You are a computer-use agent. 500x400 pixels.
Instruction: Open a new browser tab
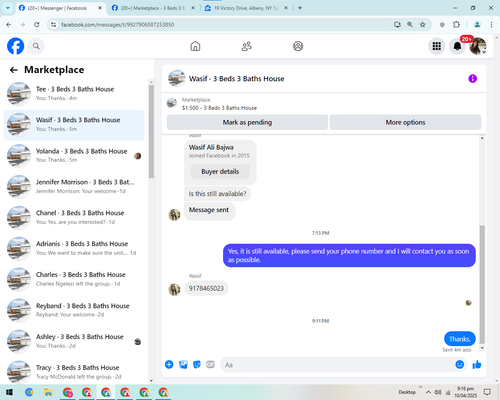(300, 8)
